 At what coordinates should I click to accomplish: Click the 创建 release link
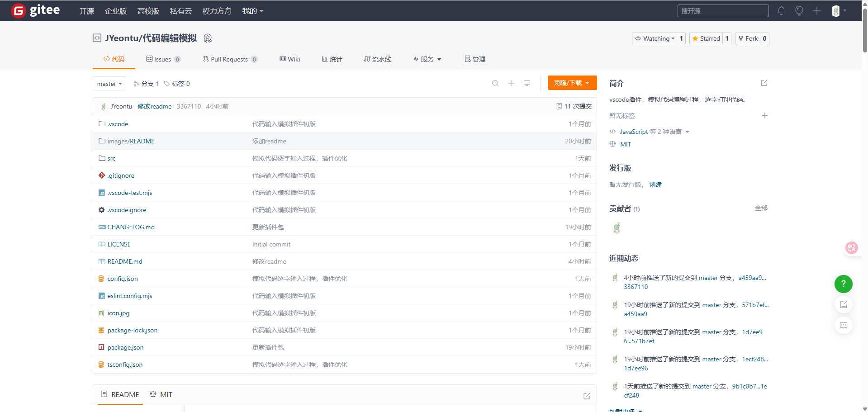click(655, 185)
